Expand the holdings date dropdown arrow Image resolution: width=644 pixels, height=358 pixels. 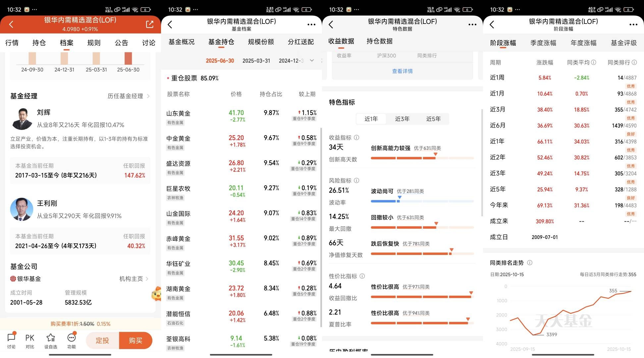312,60
